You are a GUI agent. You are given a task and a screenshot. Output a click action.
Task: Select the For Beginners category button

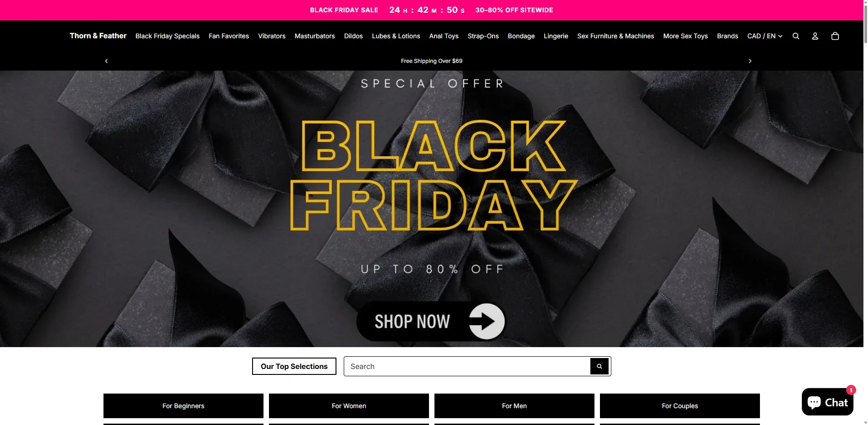pyautogui.click(x=183, y=406)
